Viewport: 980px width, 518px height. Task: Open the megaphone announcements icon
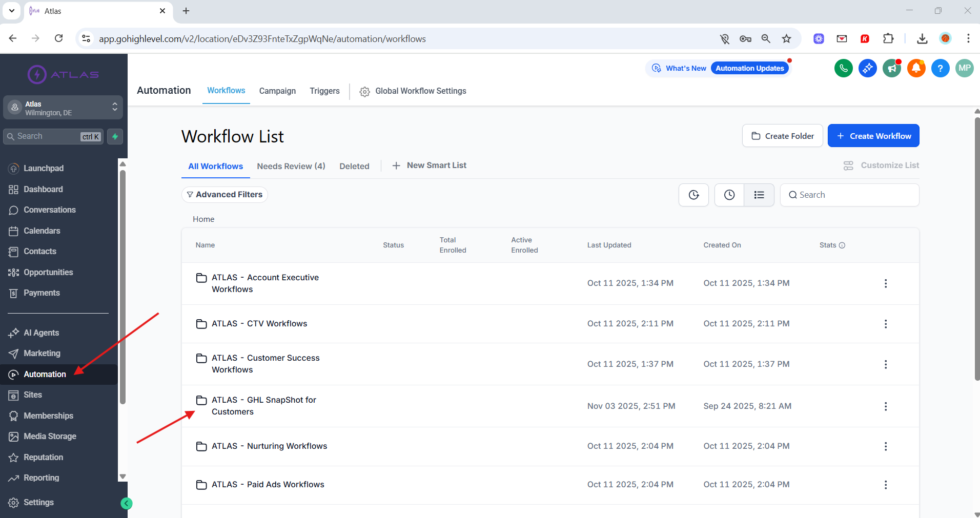[892, 68]
